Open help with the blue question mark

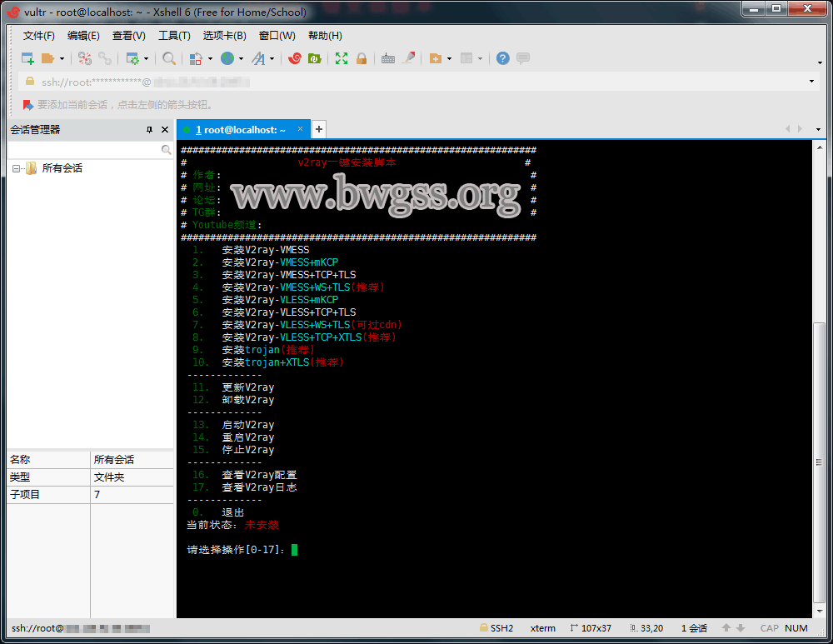pyautogui.click(x=502, y=58)
